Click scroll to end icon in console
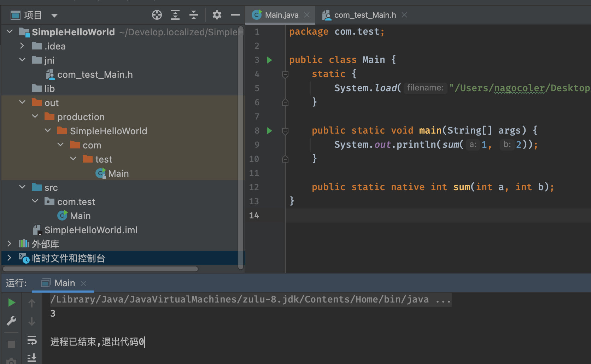The height and width of the screenshot is (364, 591). point(32,358)
